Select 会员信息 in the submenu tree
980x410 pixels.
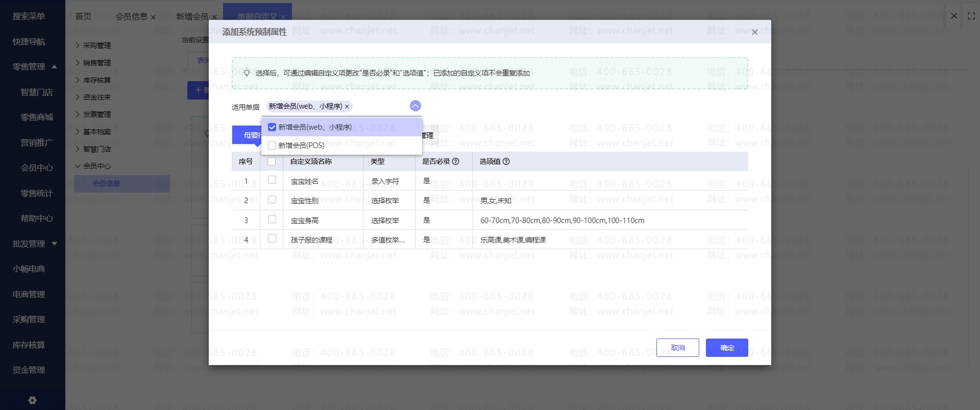122,183
